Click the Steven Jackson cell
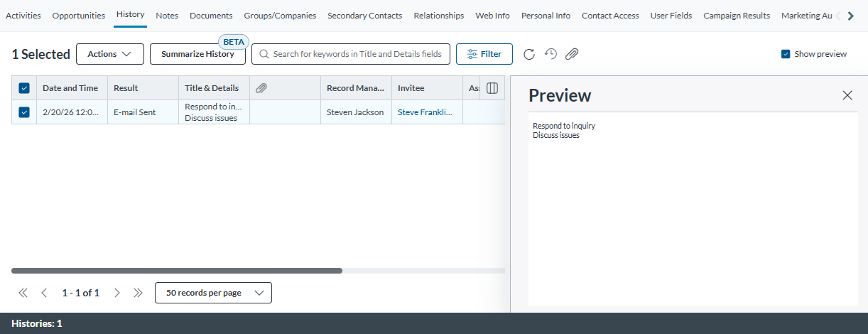The image size is (868, 334). click(356, 112)
